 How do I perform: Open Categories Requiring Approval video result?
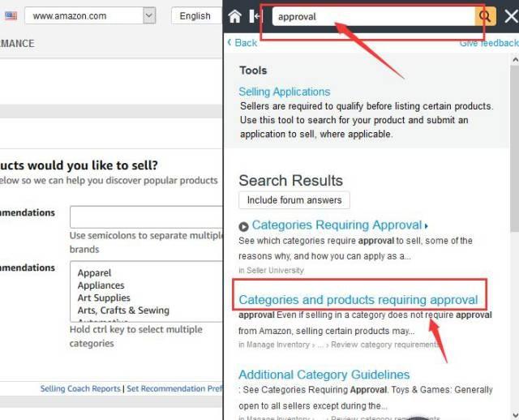[337, 225]
